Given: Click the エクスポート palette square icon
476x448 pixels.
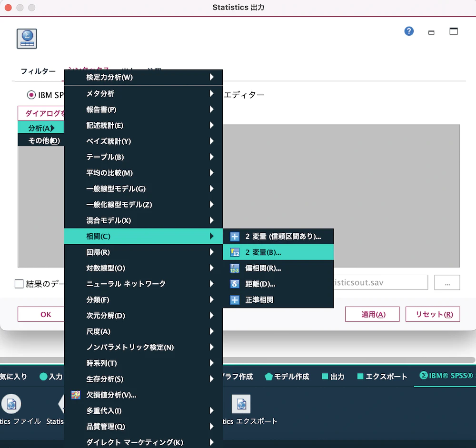Looking at the screenshot, I should point(360,377).
